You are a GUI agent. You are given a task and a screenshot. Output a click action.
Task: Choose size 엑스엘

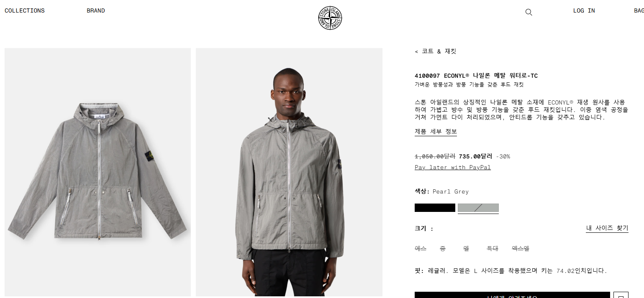click(x=521, y=249)
